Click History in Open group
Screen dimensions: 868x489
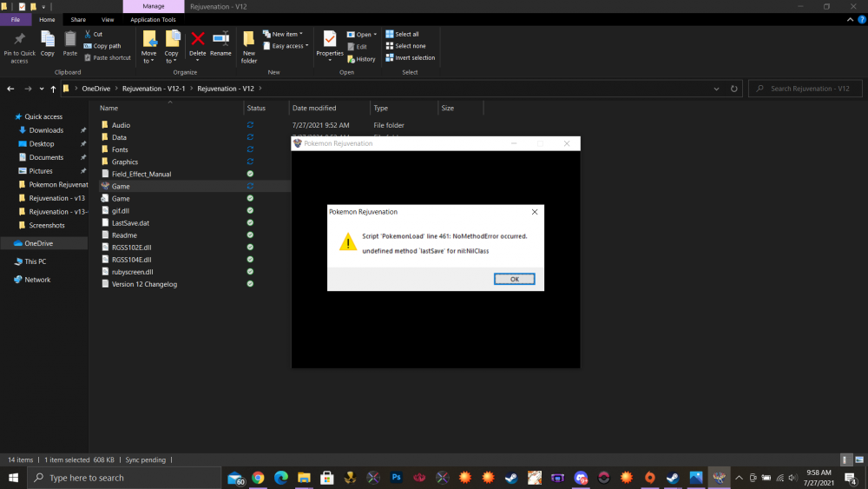[361, 59]
